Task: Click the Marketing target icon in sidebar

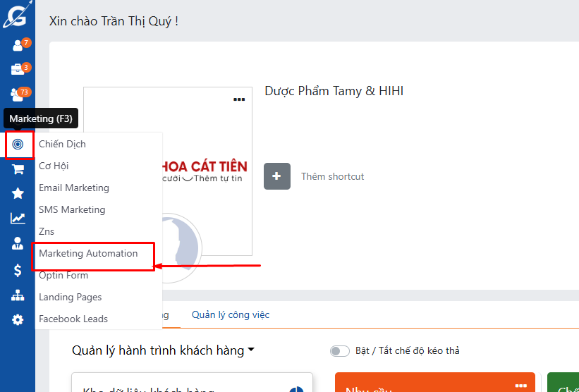Action: 18,145
